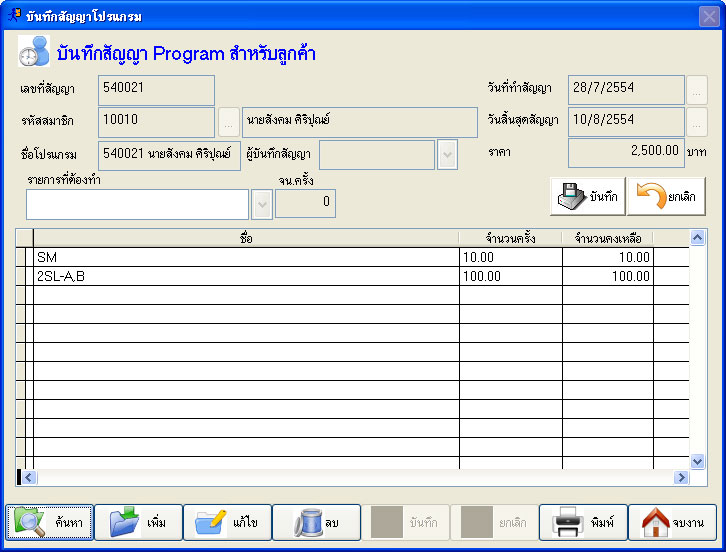Click the ราคา price input field
Viewport: 726px width, 552px height.
(x=626, y=153)
